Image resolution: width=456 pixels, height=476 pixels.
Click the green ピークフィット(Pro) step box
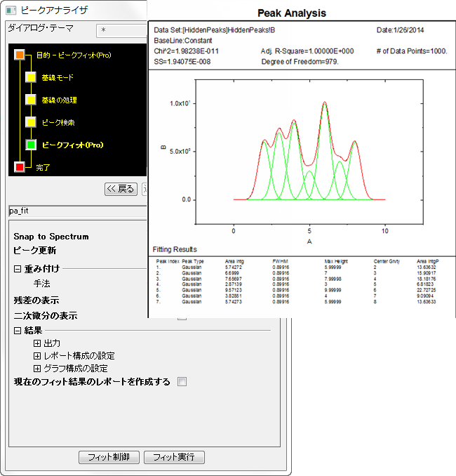pos(31,145)
